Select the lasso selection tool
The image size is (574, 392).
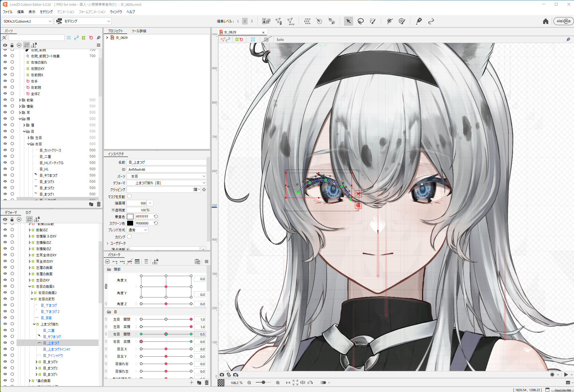(361, 21)
